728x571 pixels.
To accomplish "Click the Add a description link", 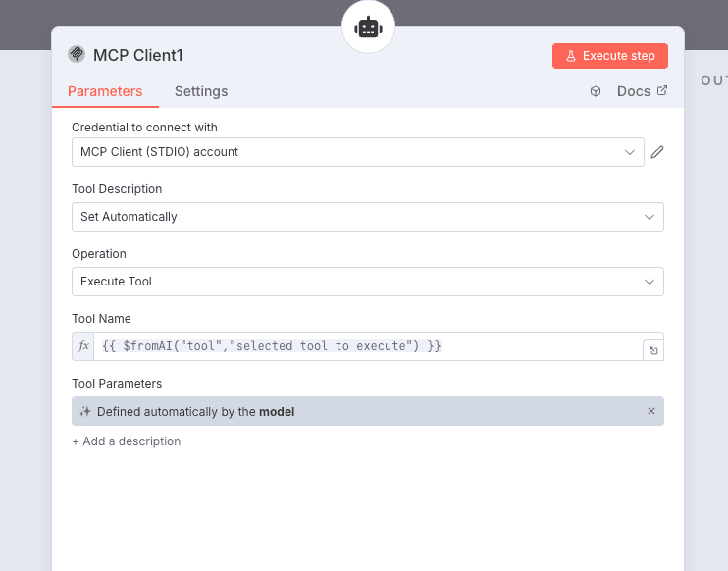I will [x=127, y=441].
